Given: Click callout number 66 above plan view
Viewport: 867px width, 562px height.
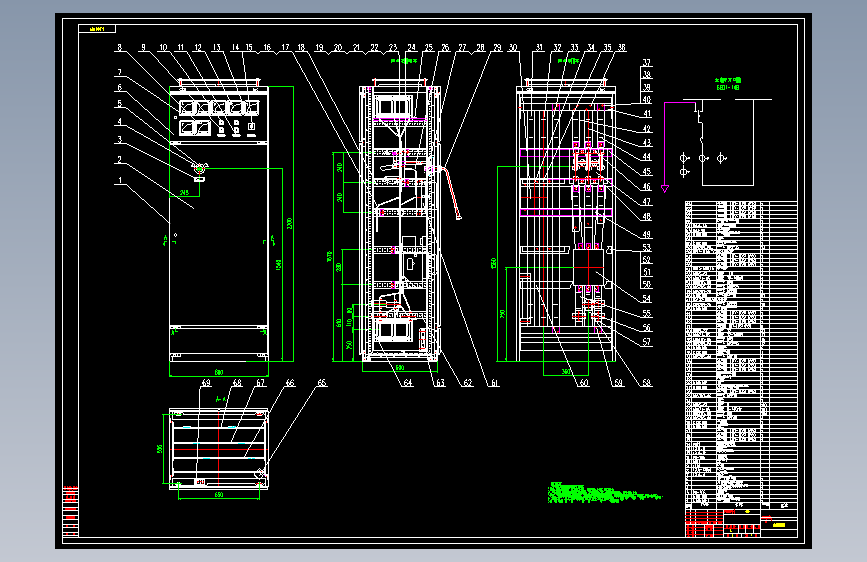Looking at the screenshot, I should (290, 383).
